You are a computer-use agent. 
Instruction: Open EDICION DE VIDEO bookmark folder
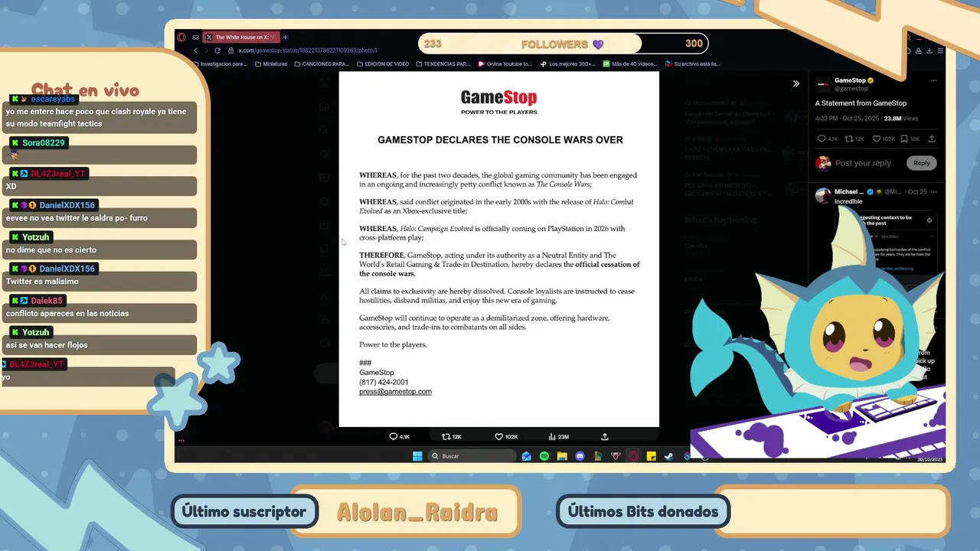coord(382,64)
